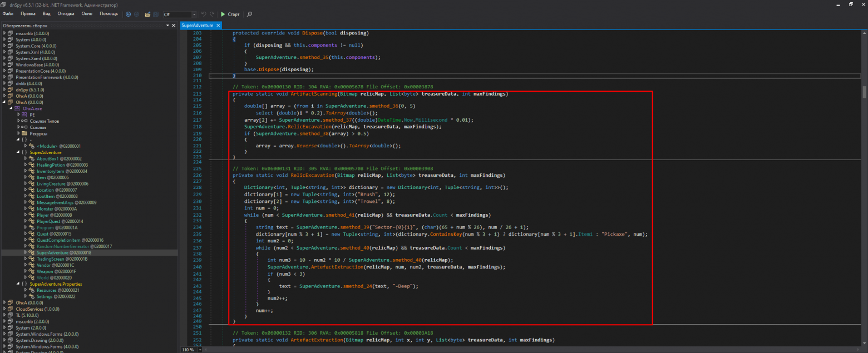Close the SuperAdventure document tab
868x353 pixels.
point(218,26)
